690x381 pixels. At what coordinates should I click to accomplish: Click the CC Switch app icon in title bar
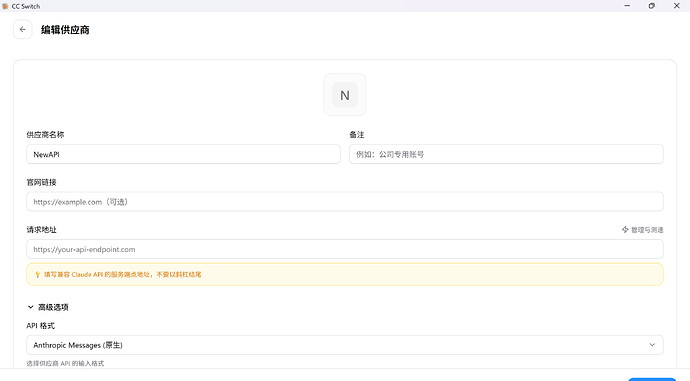pos(5,6)
